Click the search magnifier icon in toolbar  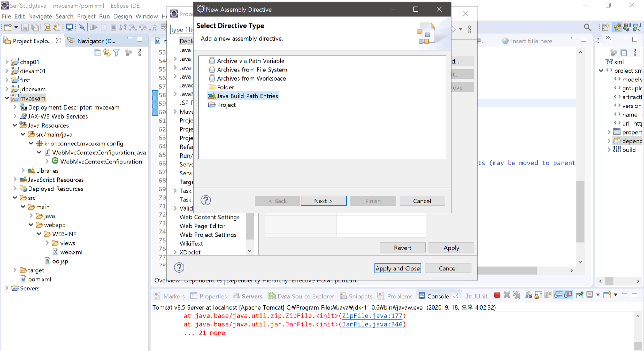point(587,28)
